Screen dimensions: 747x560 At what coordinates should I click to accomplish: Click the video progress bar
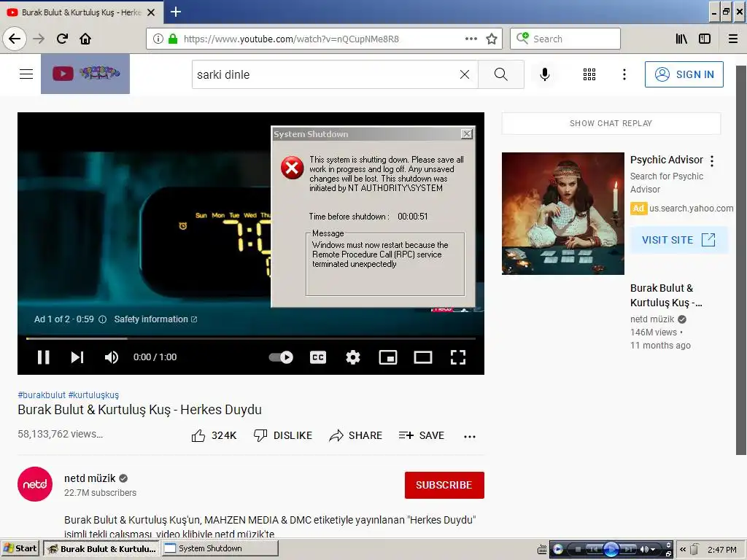click(x=251, y=338)
